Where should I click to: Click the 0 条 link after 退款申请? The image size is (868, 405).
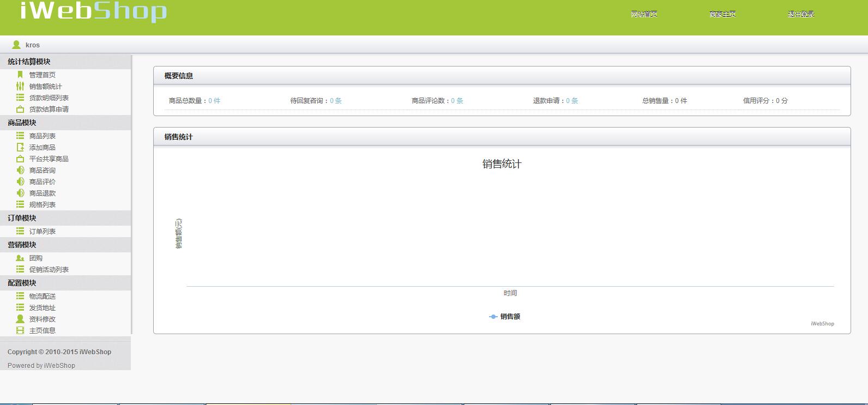[x=572, y=101]
